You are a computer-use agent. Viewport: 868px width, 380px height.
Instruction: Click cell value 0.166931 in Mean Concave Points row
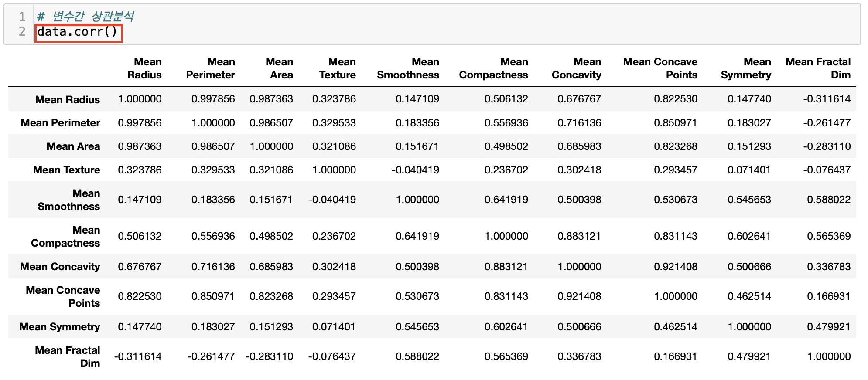click(x=829, y=296)
